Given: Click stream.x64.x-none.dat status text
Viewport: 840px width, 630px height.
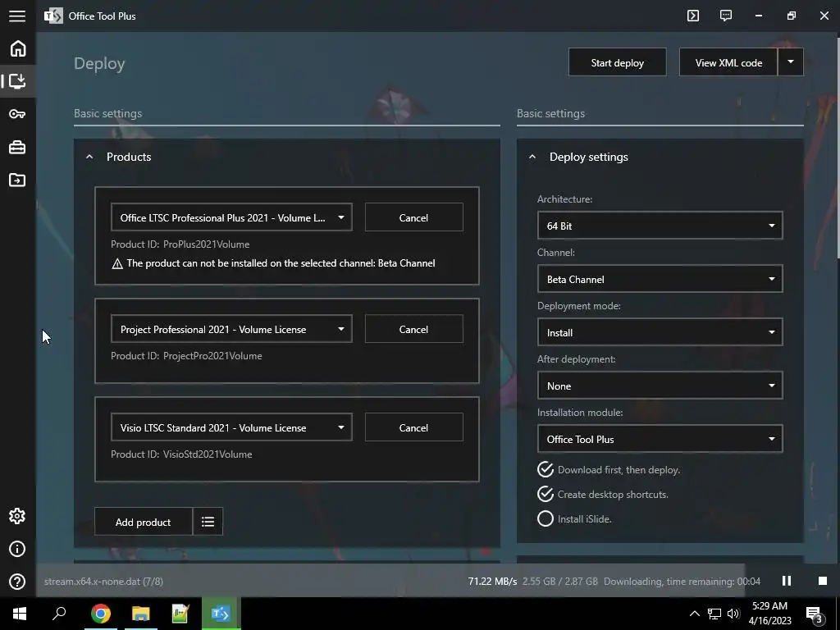Looking at the screenshot, I should pyautogui.click(x=103, y=582).
